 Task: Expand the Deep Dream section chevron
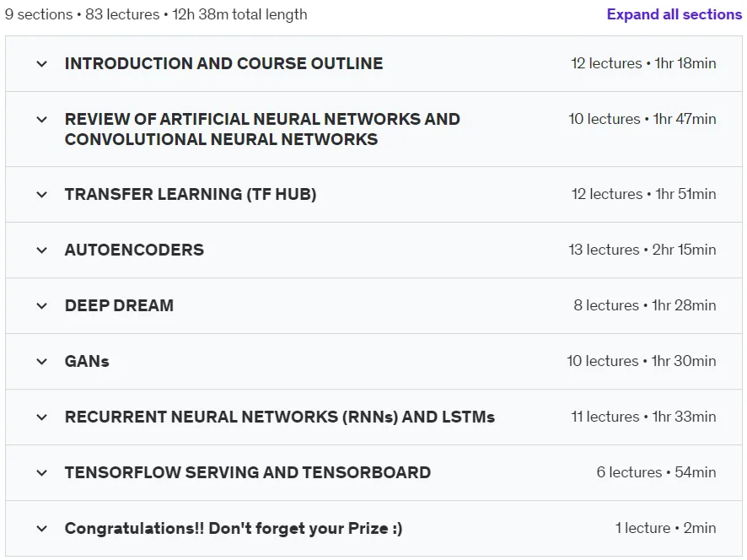pos(42,305)
